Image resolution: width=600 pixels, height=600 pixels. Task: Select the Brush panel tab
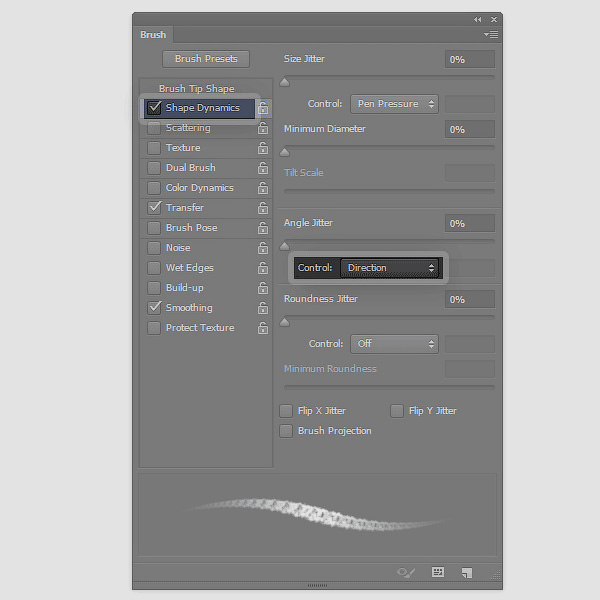tap(153, 35)
